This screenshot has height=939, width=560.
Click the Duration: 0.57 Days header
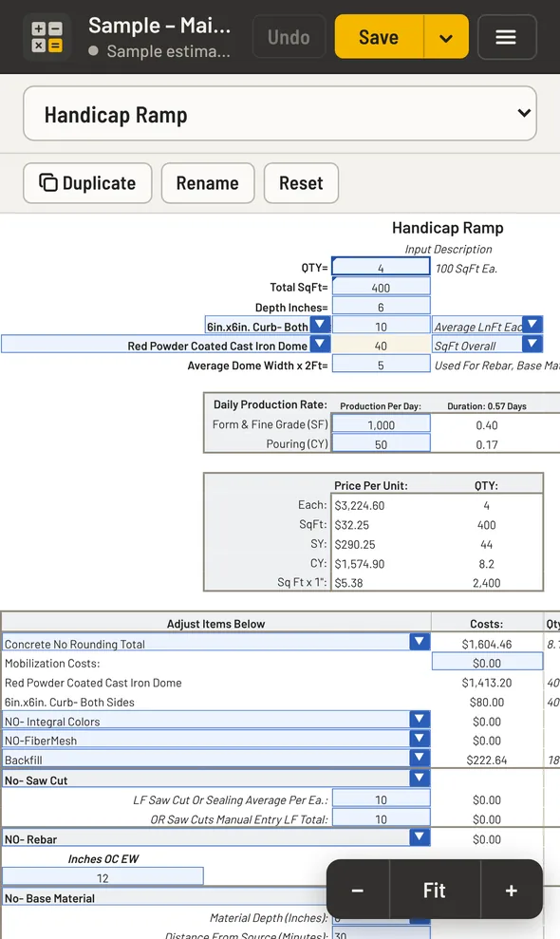point(487,406)
